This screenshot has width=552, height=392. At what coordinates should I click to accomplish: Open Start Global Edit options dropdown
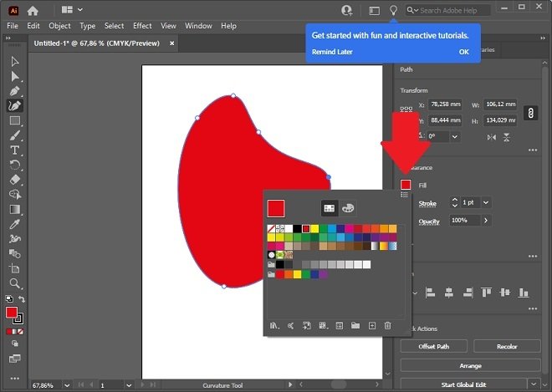point(534,384)
